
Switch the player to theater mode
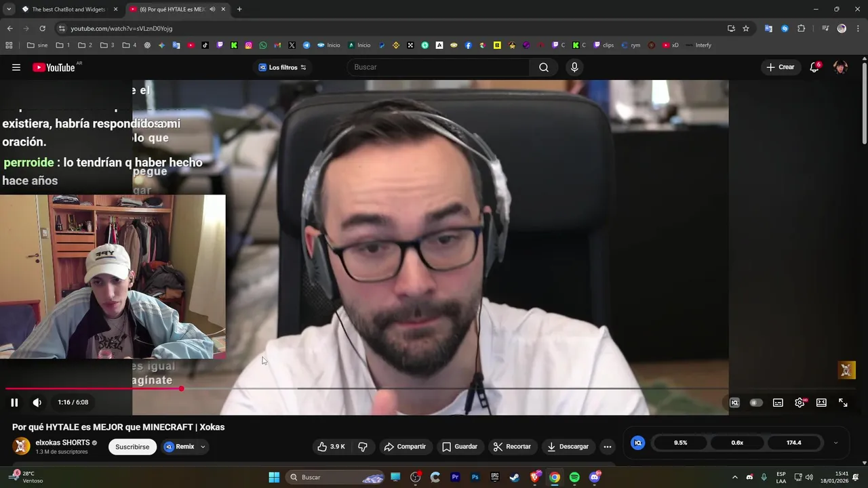pos(821,403)
